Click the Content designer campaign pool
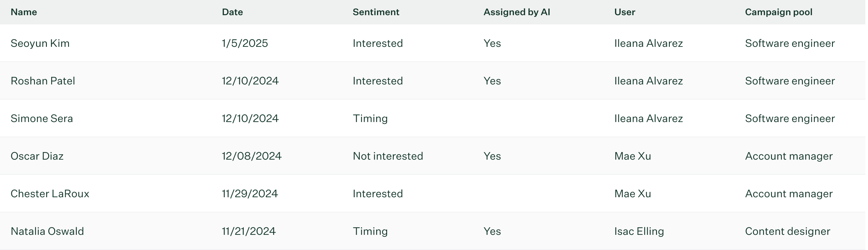 [788, 232]
